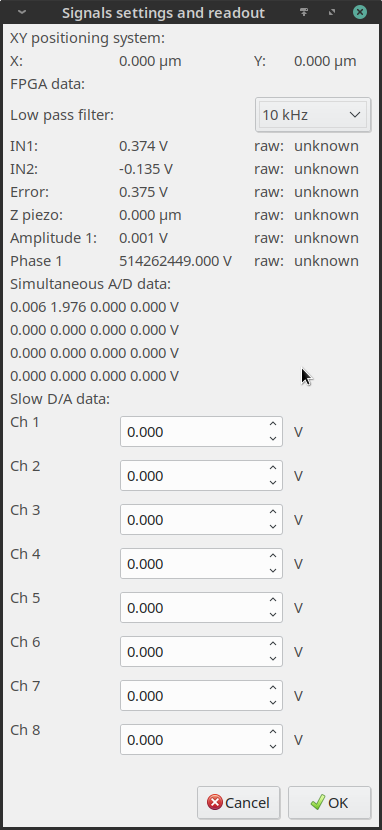Decrease Ch 3 value using down arrow

273,526
